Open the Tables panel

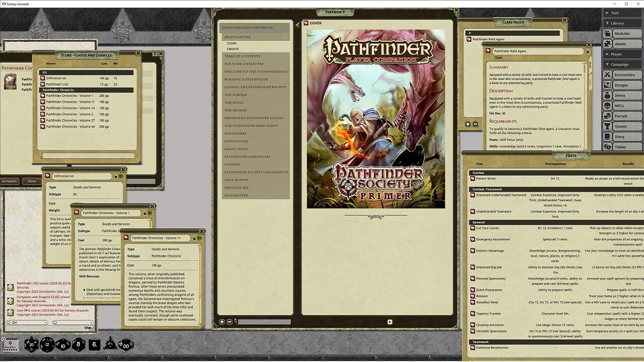point(622,147)
